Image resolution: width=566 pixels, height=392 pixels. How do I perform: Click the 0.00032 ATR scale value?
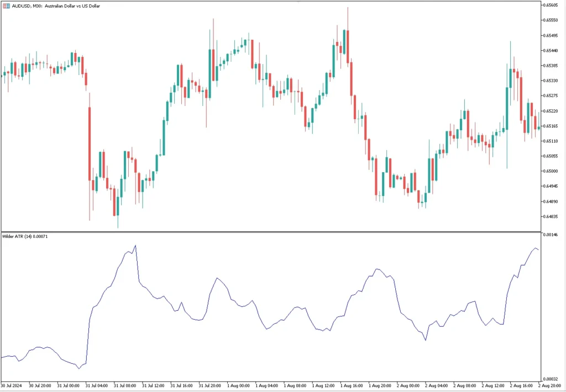(x=553, y=379)
